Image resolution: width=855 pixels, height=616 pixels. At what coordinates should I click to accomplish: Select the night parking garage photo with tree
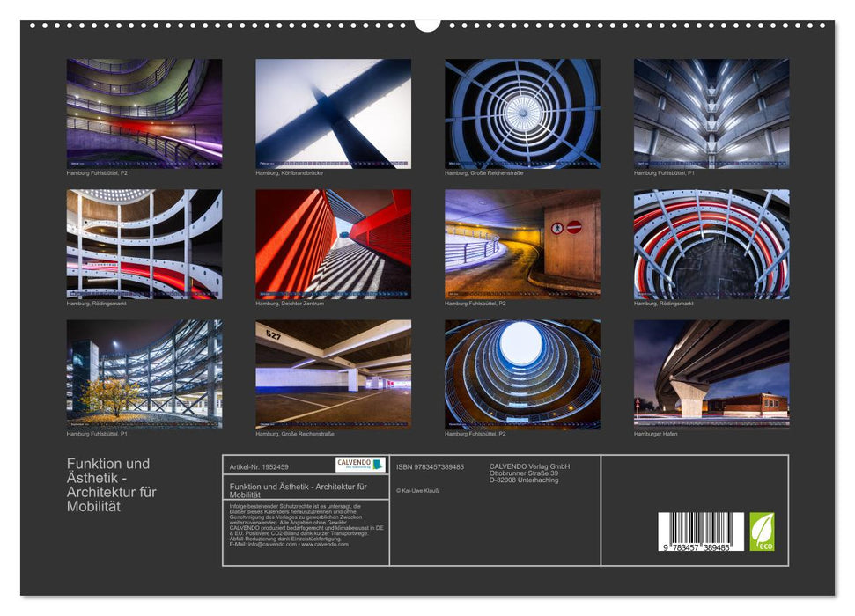click(x=144, y=374)
